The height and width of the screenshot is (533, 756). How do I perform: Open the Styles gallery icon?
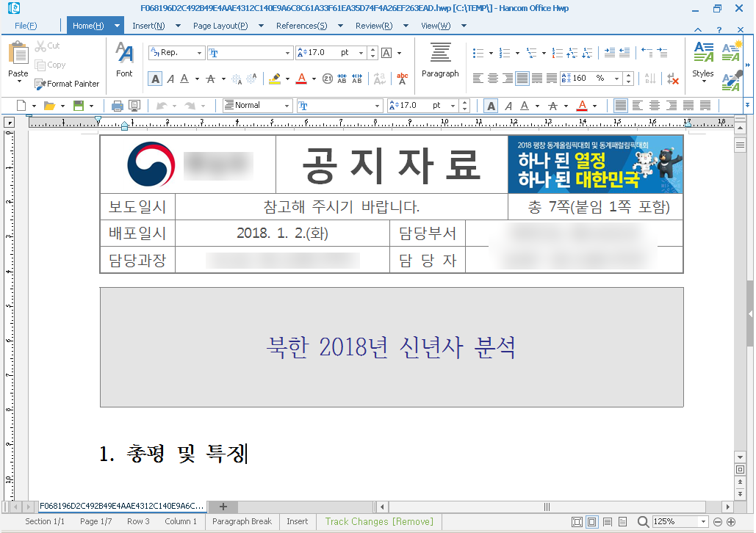pos(703,53)
